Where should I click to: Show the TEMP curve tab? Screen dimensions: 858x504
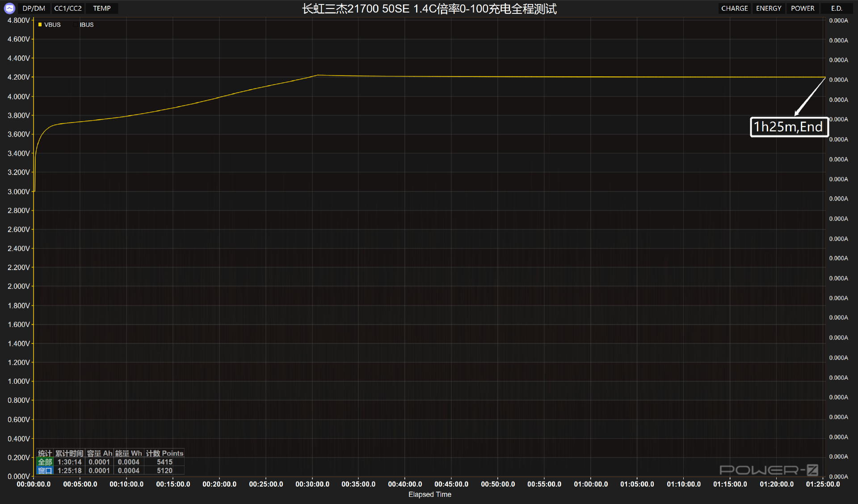(x=102, y=8)
